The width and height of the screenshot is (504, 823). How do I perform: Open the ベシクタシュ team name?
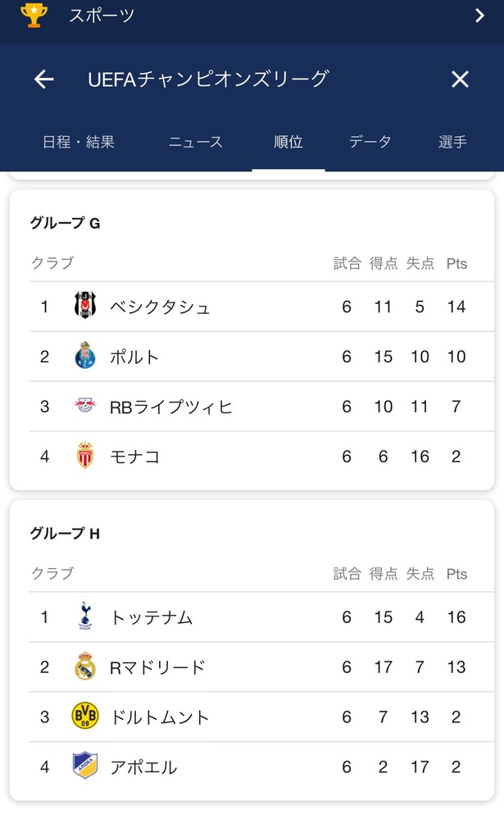click(160, 307)
